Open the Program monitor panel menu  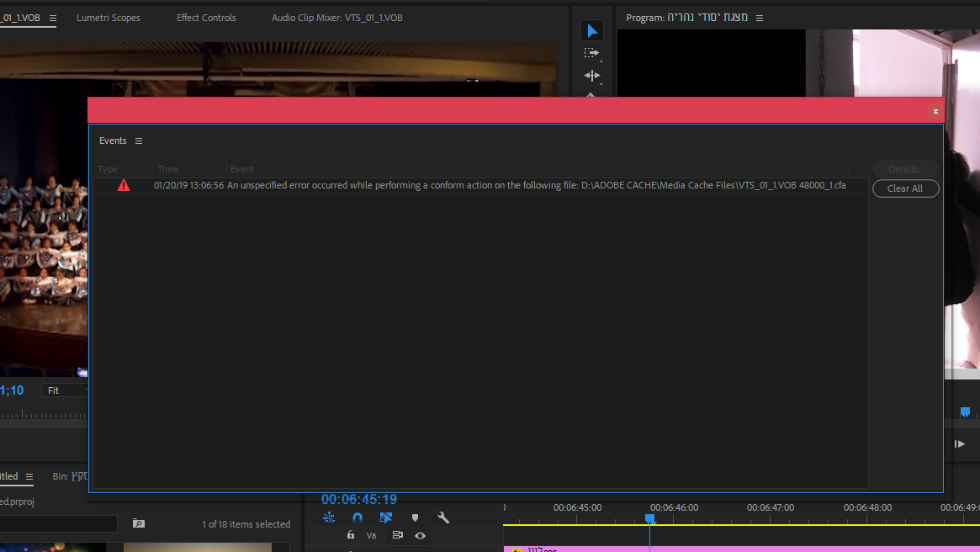(x=760, y=19)
